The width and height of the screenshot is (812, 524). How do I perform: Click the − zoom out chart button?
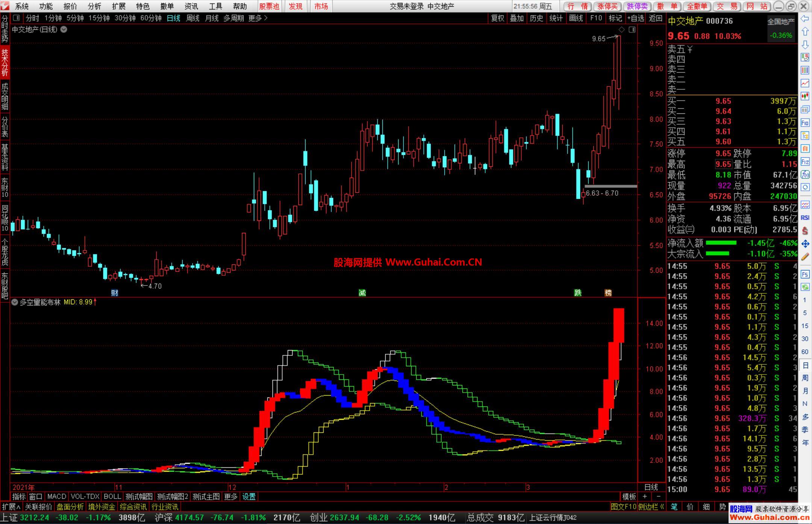tap(658, 497)
